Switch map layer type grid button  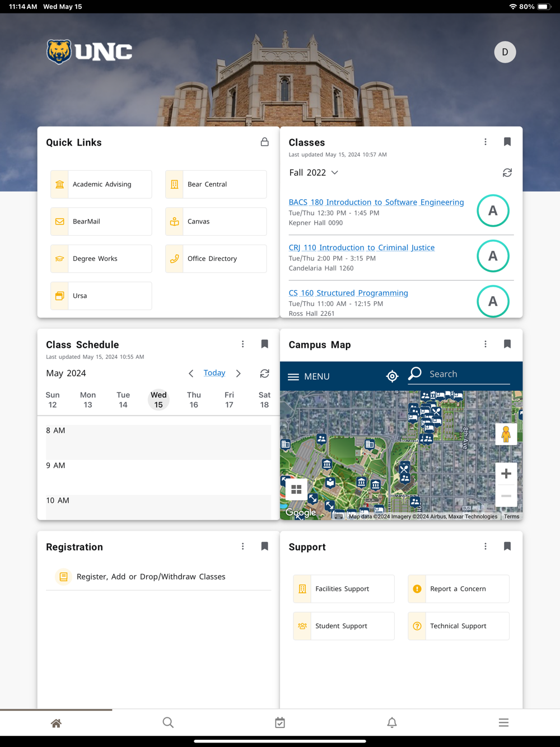coord(296,489)
